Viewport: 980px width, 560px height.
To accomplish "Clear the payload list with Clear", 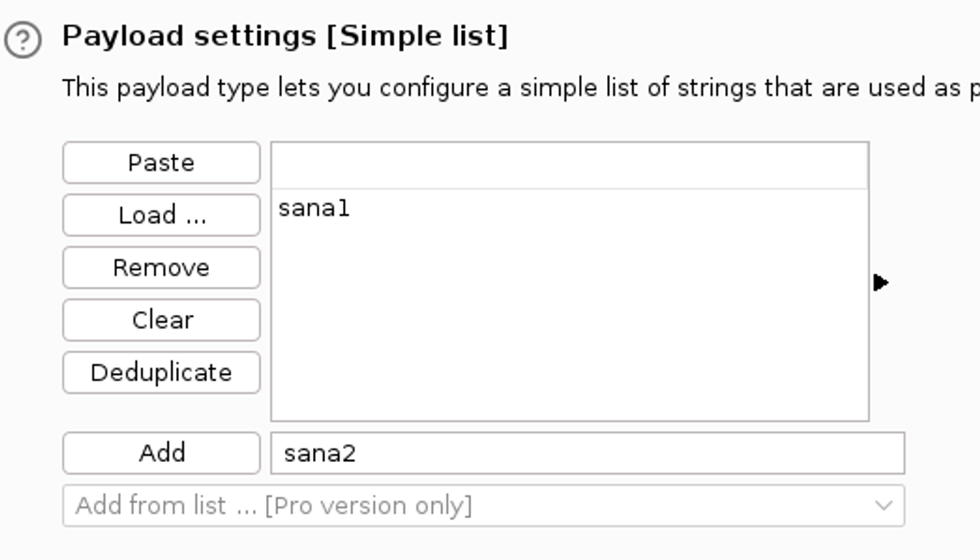I will coord(162,319).
